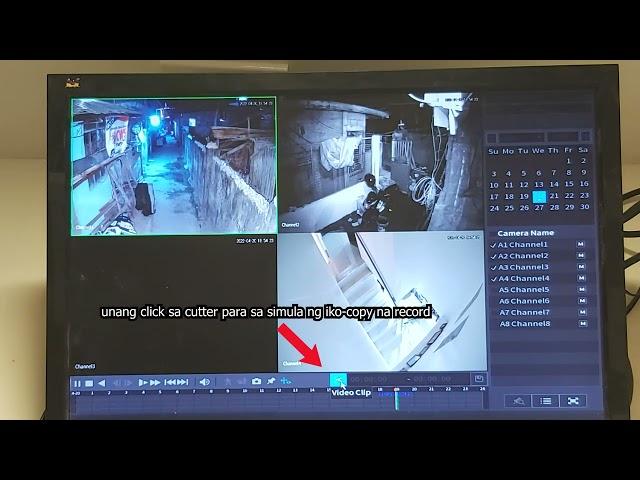
Task: Click the clip end time field
Action: (432, 379)
